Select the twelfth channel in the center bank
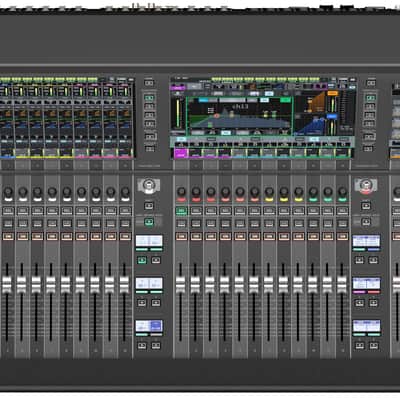Image resolution: width=400 pixels, height=400 pixels. point(342,211)
